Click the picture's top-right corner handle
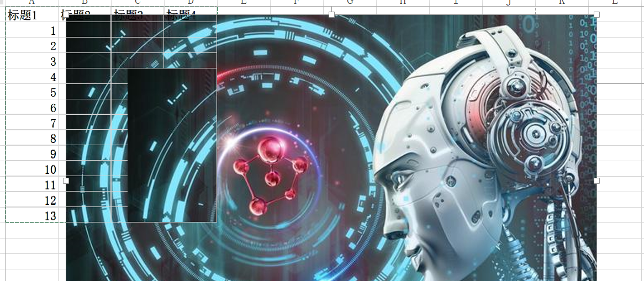Screen dimensions: 644x281 click(x=597, y=15)
